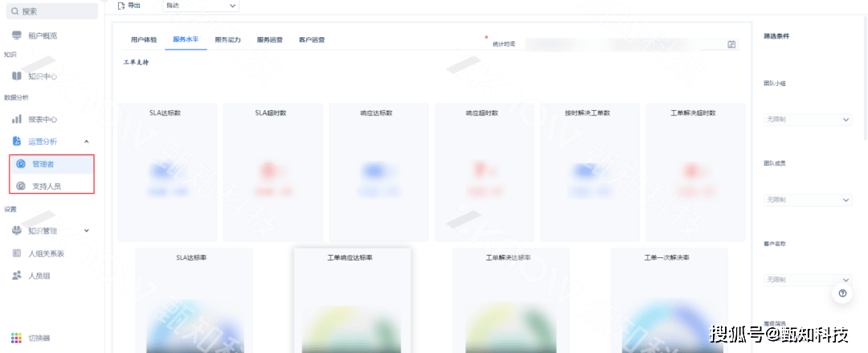Open the 团队小组 filter dropdown

click(x=806, y=120)
